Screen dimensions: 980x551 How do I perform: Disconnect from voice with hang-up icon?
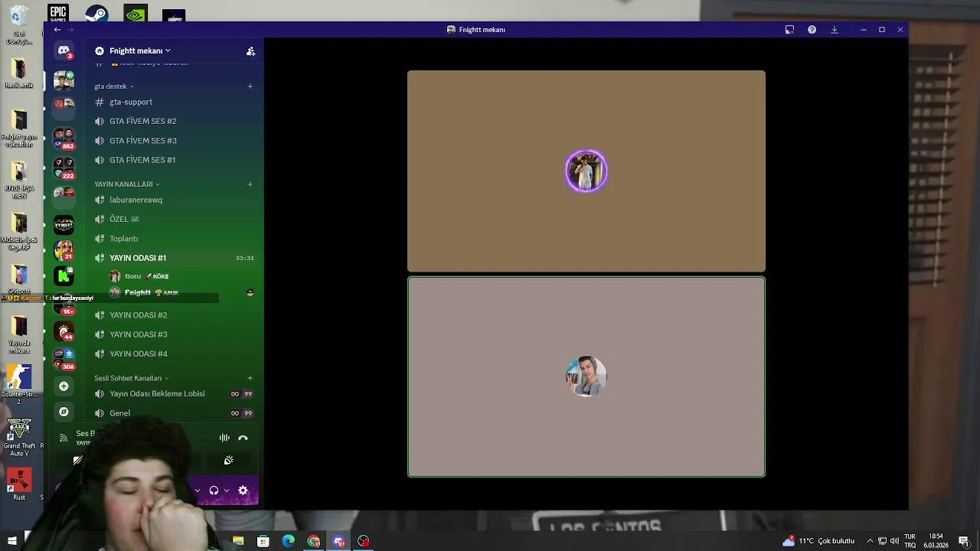pos(243,438)
